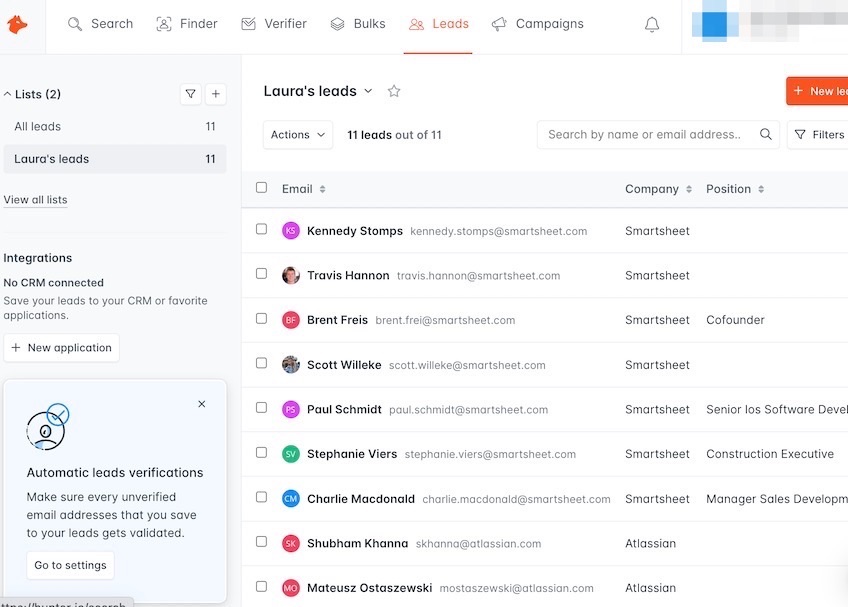Click Construction Executive position cell
The image size is (848, 607).
770,454
